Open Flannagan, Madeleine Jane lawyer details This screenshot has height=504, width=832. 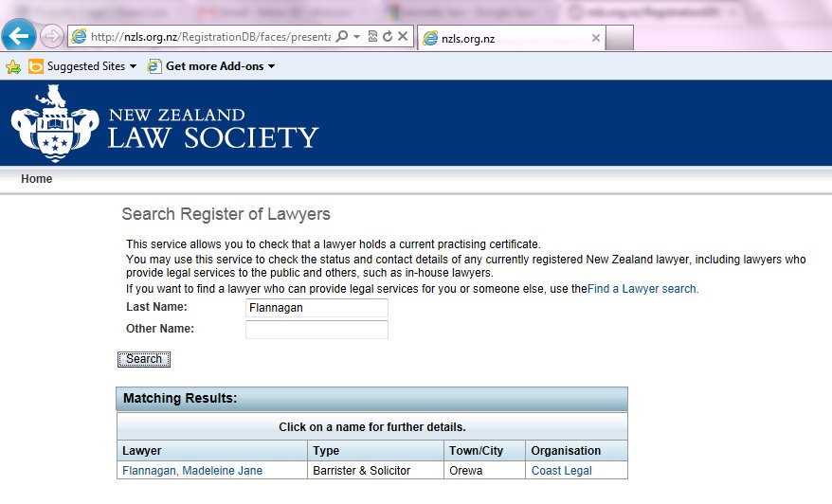click(192, 471)
